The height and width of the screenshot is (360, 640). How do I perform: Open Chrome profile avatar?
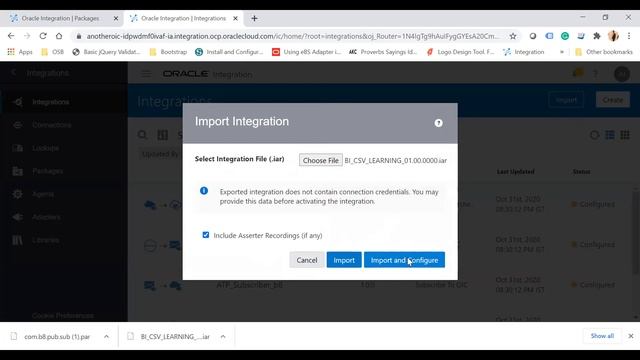click(613, 36)
